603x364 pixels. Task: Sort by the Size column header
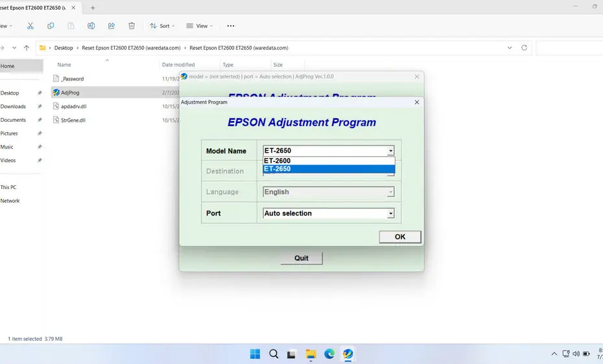(x=278, y=65)
